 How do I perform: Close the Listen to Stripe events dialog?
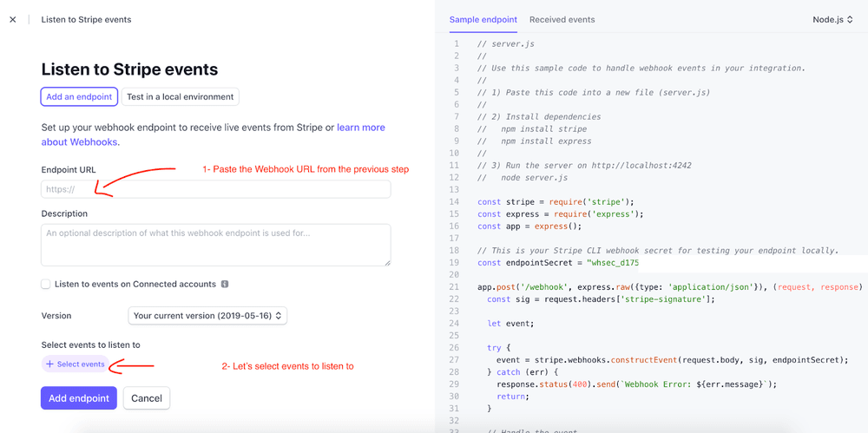[x=13, y=19]
